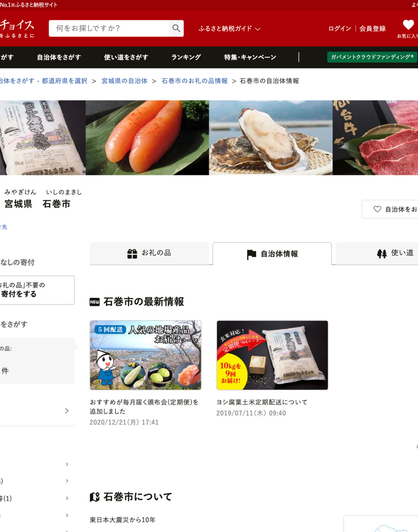The height and width of the screenshot is (532, 418).
Task: Click the 宮城県の自治体 breadcrumb link
Action: coord(125,81)
